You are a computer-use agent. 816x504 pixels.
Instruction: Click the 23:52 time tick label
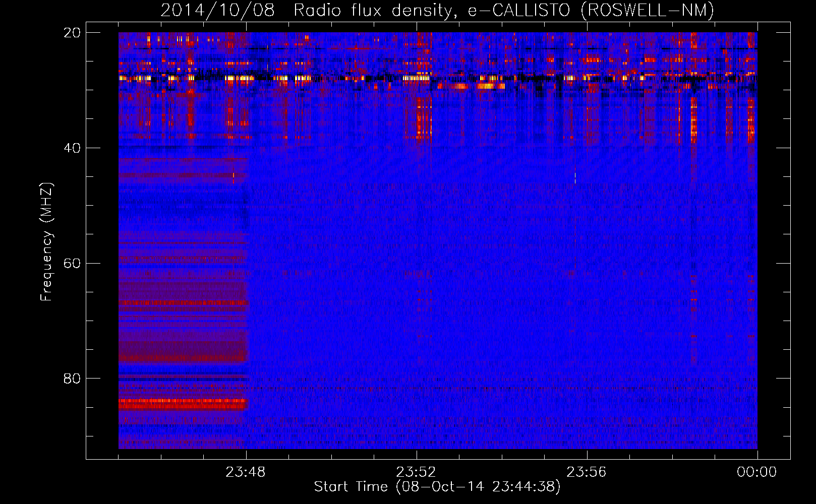416,472
